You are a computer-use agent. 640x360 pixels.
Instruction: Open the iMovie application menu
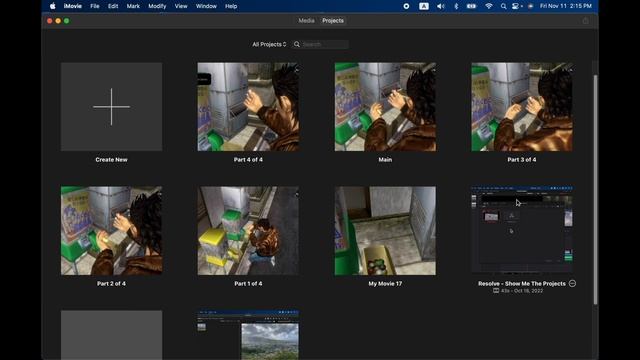tap(73, 6)
